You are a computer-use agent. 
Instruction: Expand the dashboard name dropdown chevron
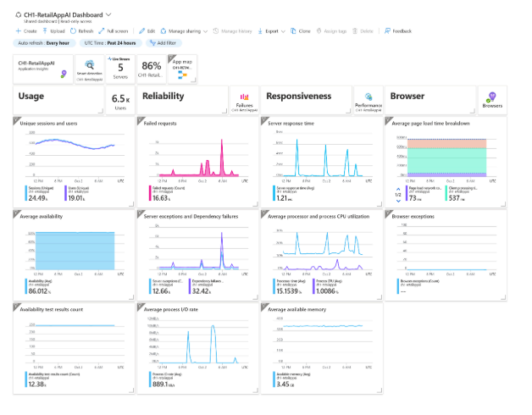(x=108, y=14)
